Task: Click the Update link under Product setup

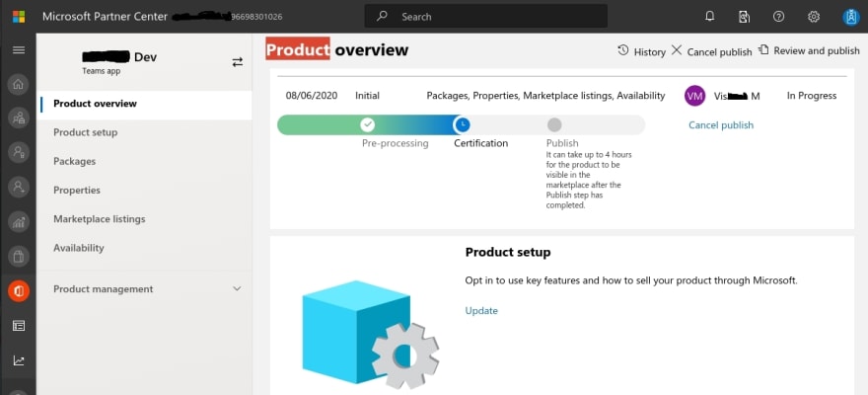Action: pyautogui.click(x=481, y=311)
